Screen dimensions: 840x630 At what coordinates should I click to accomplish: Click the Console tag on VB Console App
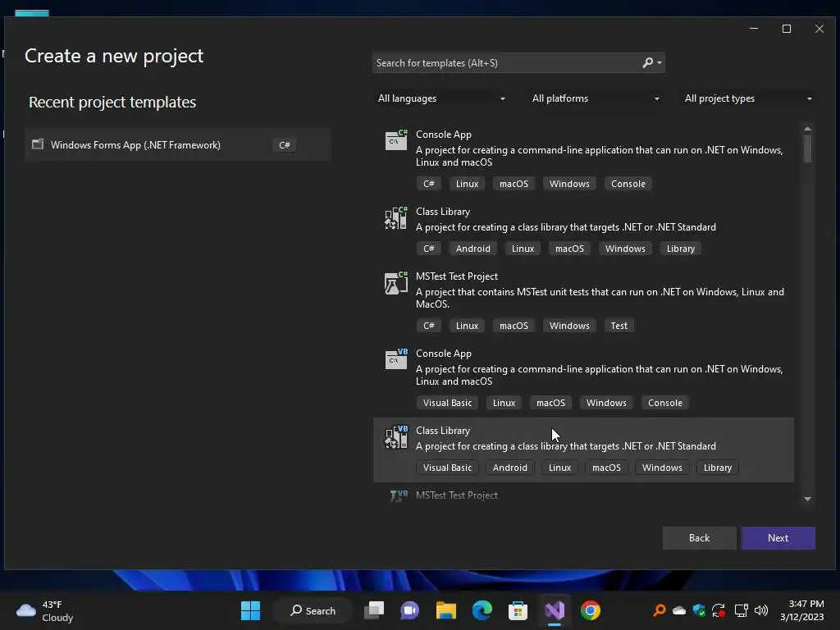[665, 403]
